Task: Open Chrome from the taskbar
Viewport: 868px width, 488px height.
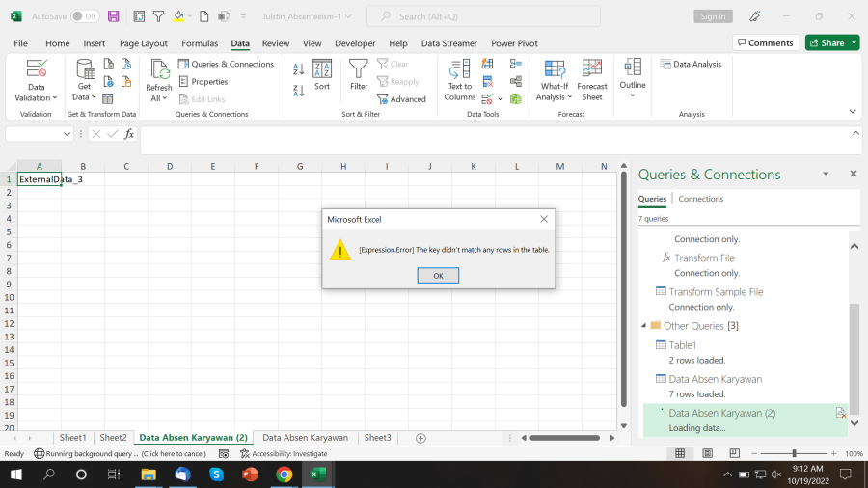Action: (x=284, y=474)
